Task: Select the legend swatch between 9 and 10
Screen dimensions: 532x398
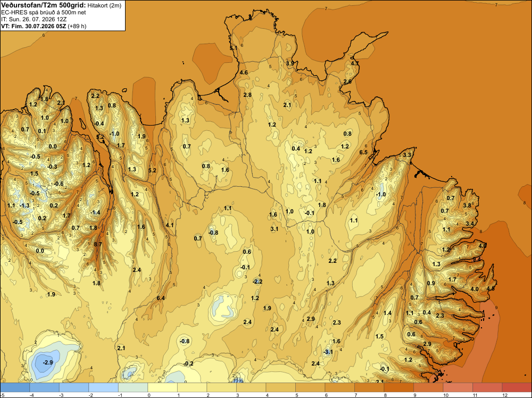Action: tap(428, 387)
